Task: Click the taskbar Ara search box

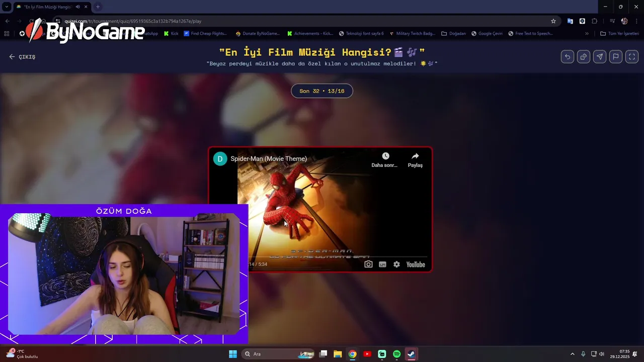Action: click(x=279, y=354)
